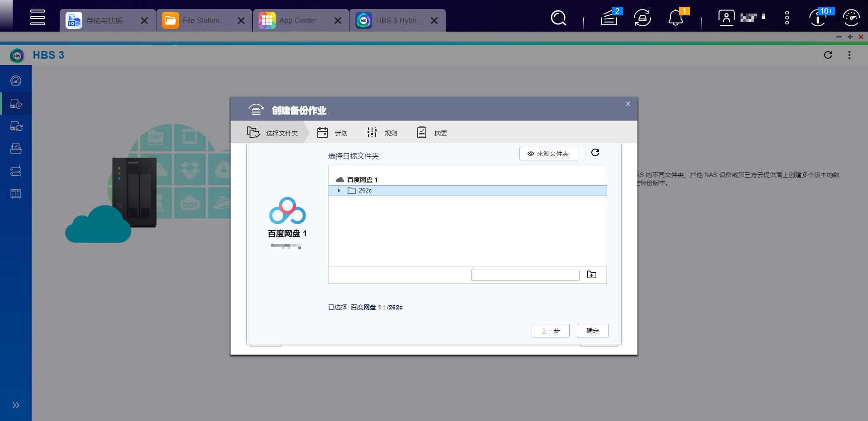
Task: Open Sync section in HBS sidebar
Action: (16, 126)
